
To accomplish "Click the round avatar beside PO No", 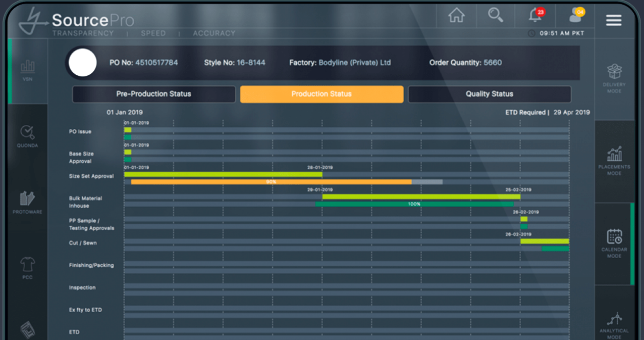I will point(82,63).
